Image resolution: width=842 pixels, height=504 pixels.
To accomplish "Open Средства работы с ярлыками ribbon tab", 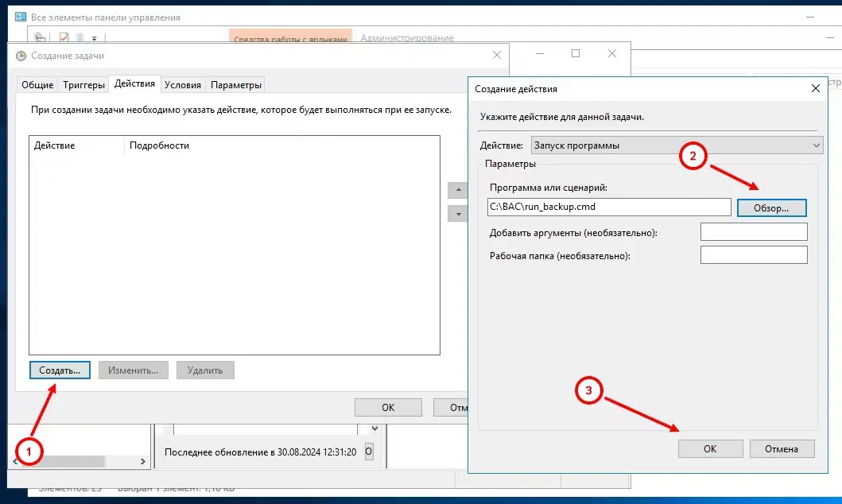I will tap(290, 37).
